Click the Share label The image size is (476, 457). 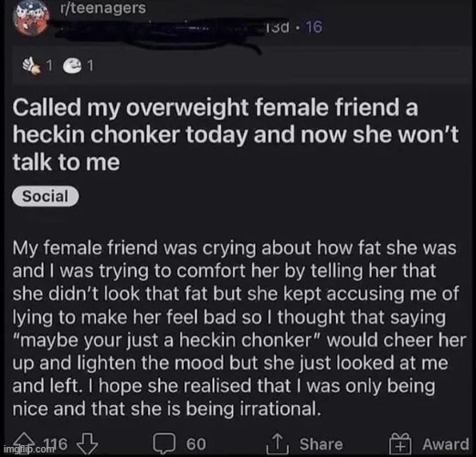pyautogui.click(x=321, y=444)
